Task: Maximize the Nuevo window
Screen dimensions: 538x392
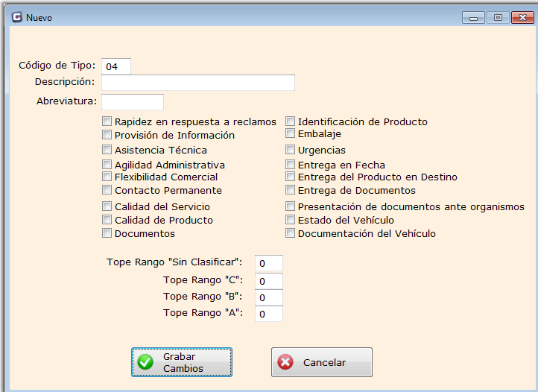Action: (498, 18)
